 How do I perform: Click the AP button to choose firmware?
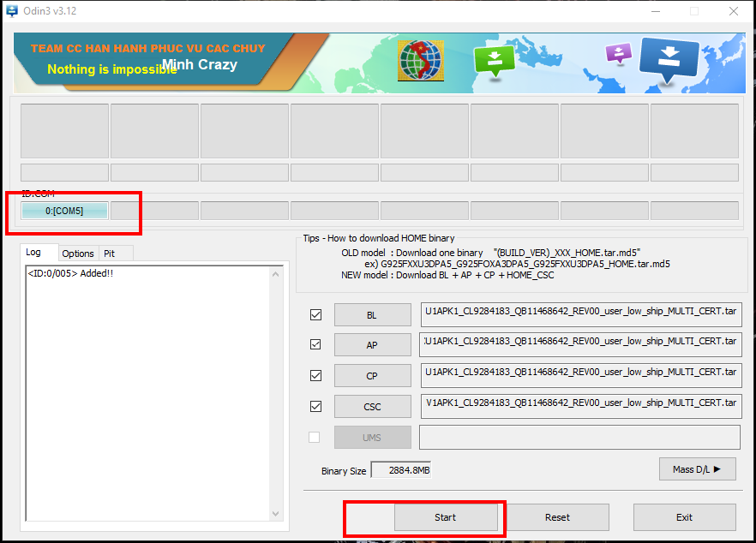(372, 344)
